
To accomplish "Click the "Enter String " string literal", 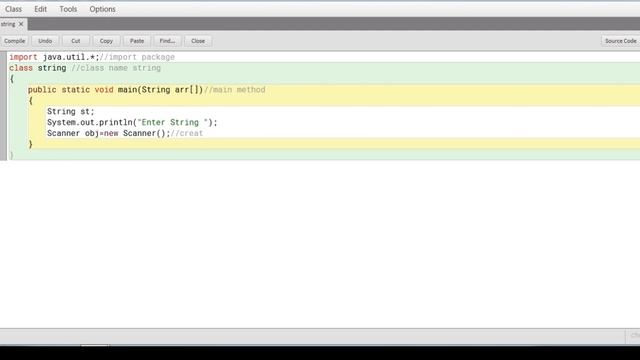I will click(x=173, y=122).
